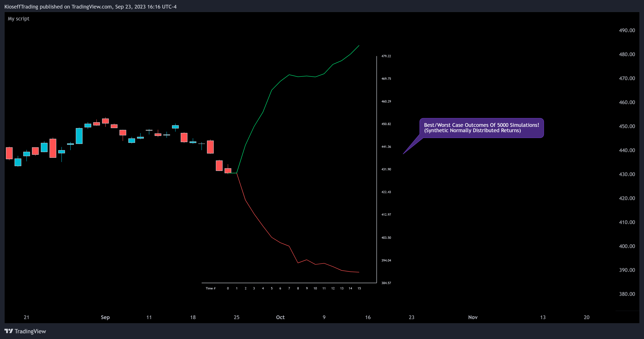Click the '25' date label on time axis
The width and height of the screenshot is (644, 339).
(236, 318)
